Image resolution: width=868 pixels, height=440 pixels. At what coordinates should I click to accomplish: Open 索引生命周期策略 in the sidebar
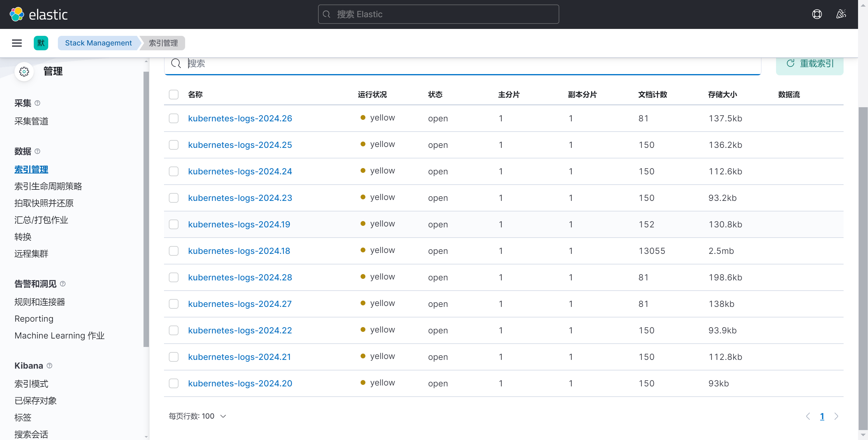coord(48,186)
